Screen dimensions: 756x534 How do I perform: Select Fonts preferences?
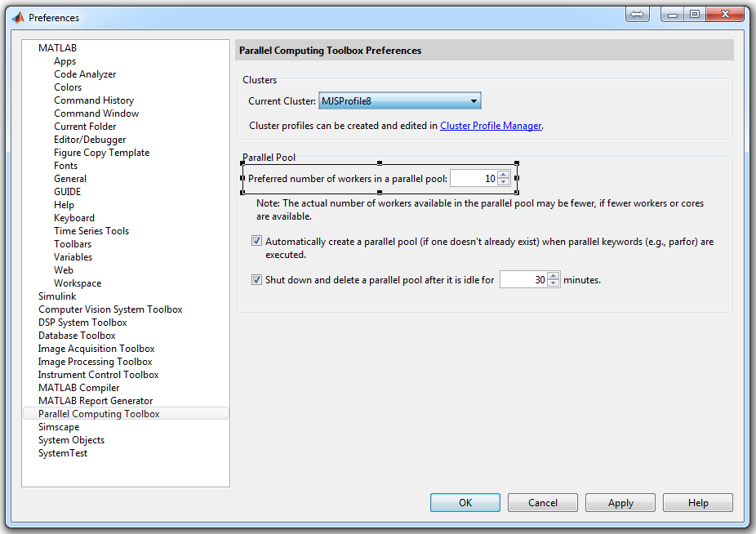pyautogui.click(x=66, y=166)
